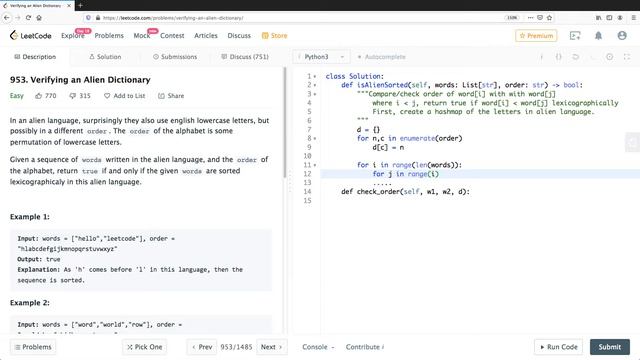Viewport: 640px width, 360px height.
Task: Click the LeetCode logo
Action: pos(31,36)
